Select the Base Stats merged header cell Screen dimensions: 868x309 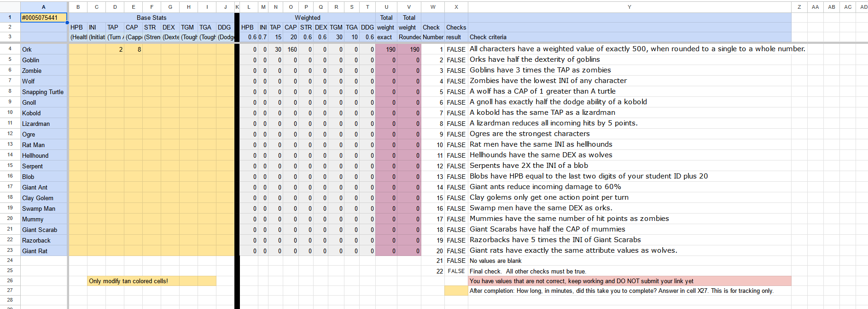click(x=151, y=18)
